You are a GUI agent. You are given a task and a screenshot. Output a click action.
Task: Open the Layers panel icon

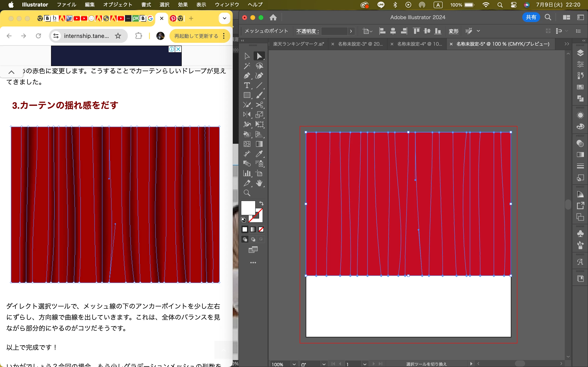point(580,53)
